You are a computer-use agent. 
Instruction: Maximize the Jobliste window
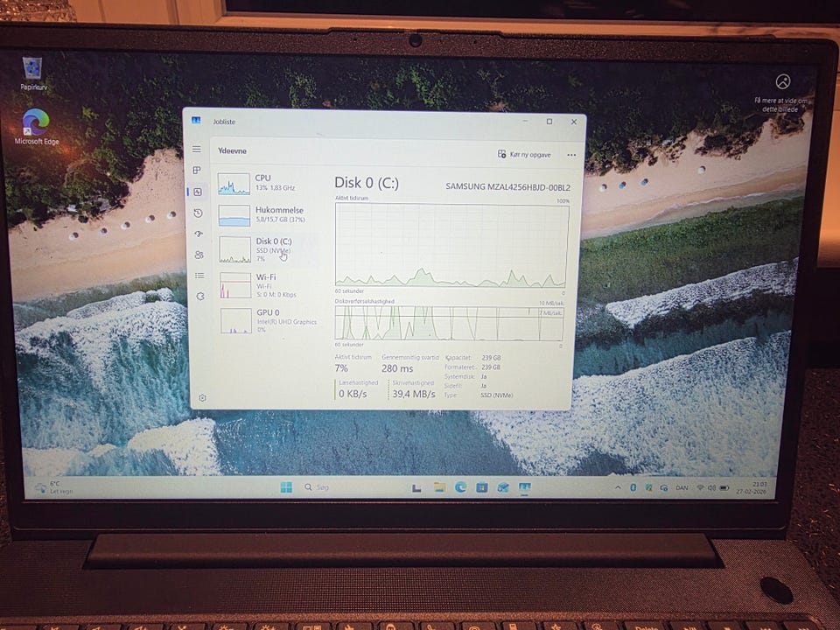click(x=549, y=122)
